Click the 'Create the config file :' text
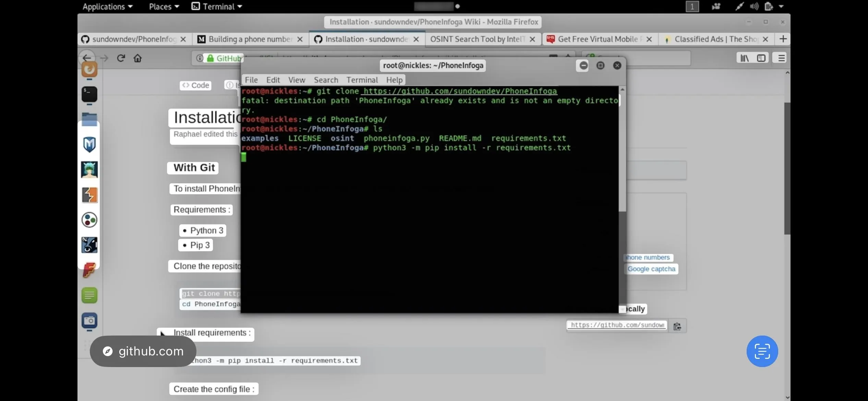Screen dimensions: 868x401 pos(214,389)
